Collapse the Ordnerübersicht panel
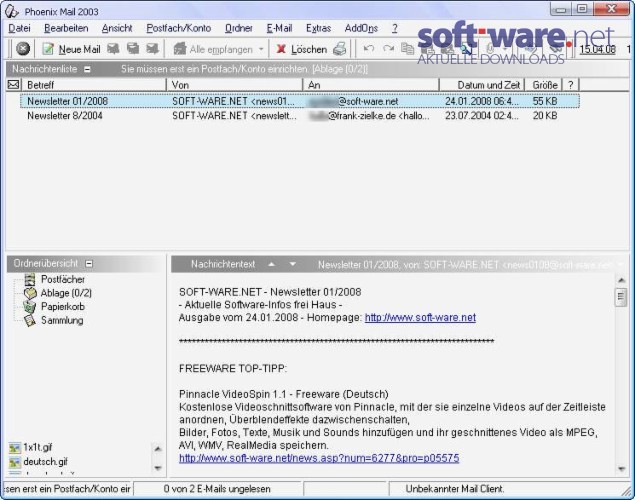The height and width of the screenshot is (500, 635). pos(89,264)
